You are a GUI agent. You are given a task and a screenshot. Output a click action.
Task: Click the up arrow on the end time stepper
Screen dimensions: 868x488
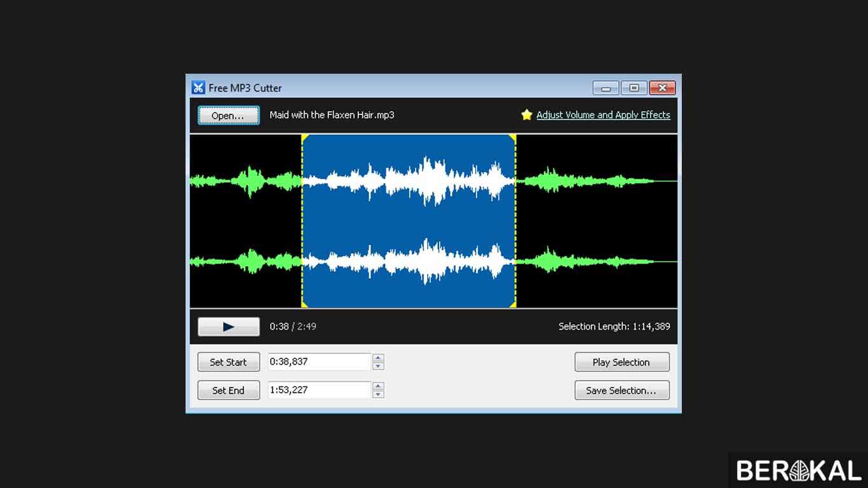pos(378,386)
